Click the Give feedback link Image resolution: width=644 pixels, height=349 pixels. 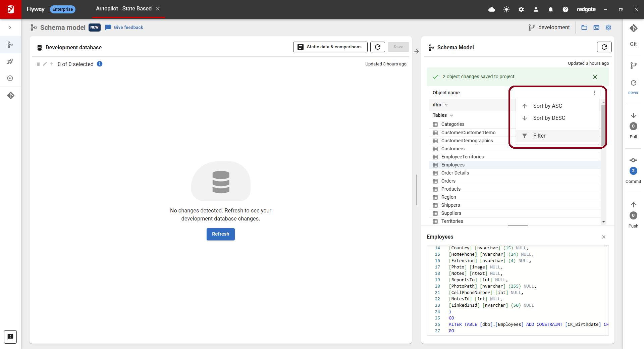pyautogui.click(x=128, y=28)
